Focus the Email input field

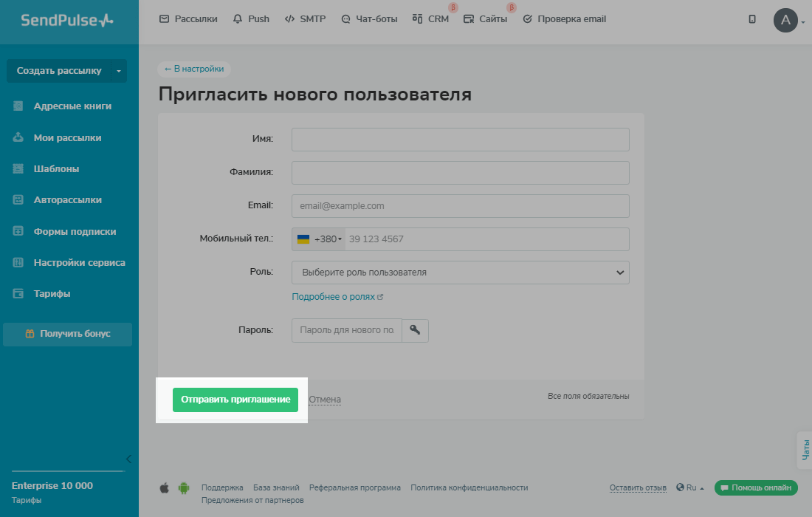[461, 205]
